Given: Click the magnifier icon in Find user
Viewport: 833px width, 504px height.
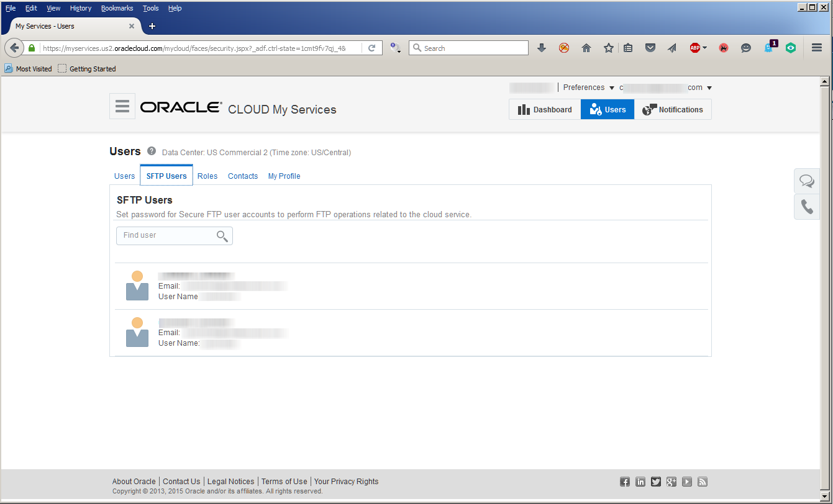Looking at the screenshot, I should tap(222, 236).
